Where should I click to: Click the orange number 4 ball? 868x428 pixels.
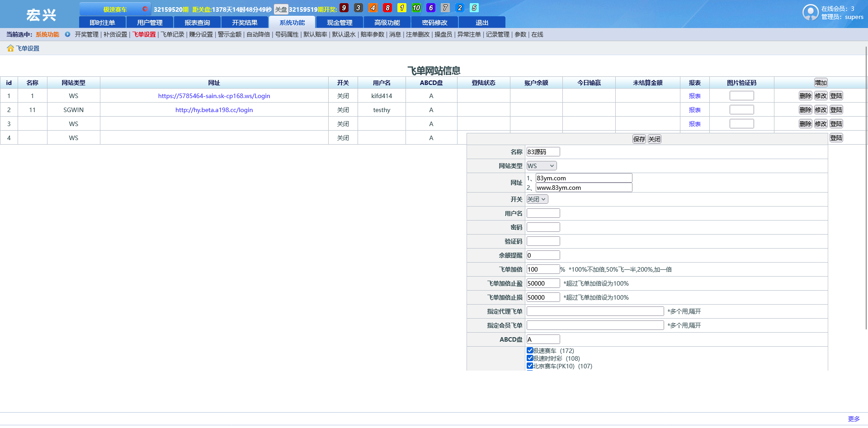coord(373,8)
